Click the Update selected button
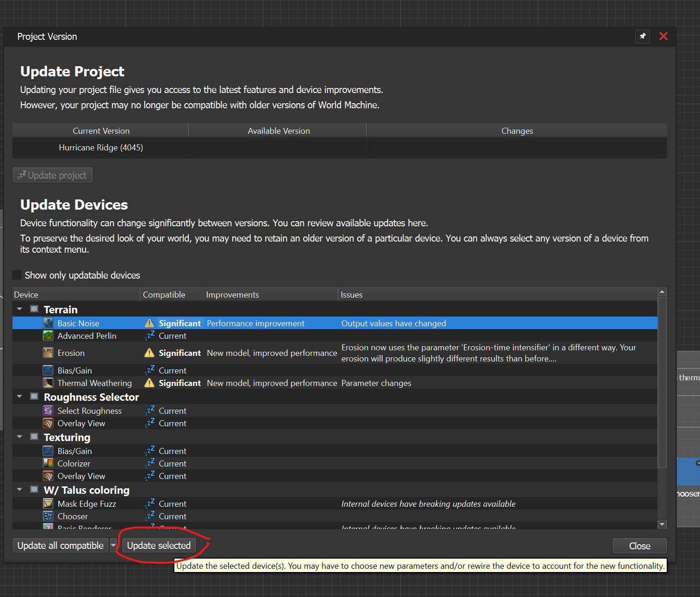 tap(159, 546)
